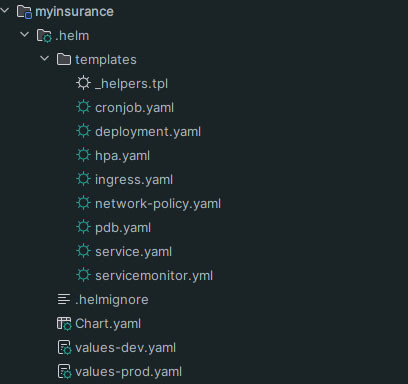Screen dimensions: 408x384
Task: Click the ingress.yaml helm icon
Action: pos(83,179)
